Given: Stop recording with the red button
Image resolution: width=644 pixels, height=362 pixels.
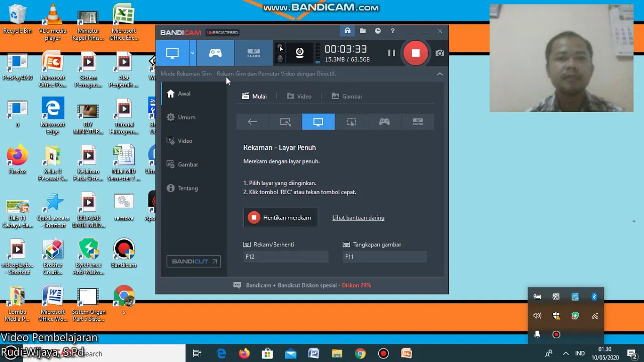Looking at the screenshot, I should pos(416,53).
